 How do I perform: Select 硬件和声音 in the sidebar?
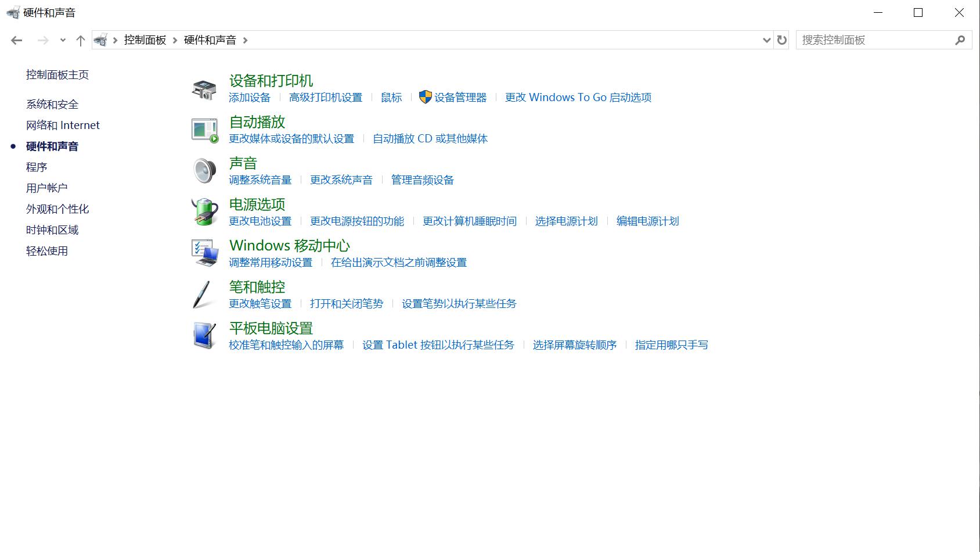[x=52, y=146]
